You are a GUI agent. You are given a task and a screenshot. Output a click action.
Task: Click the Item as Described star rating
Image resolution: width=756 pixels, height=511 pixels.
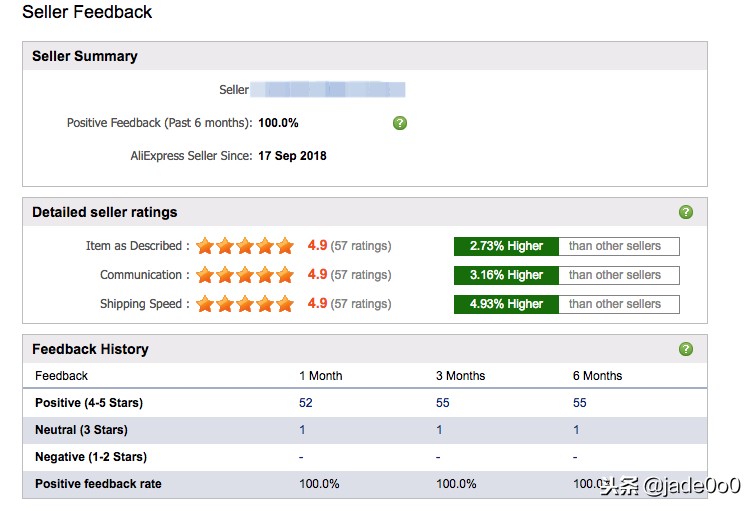coord(245,246)
